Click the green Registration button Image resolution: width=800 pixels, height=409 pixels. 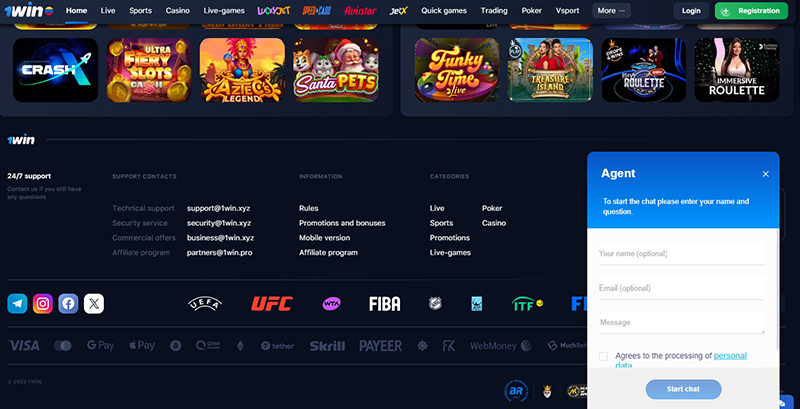tap(752, 11)
